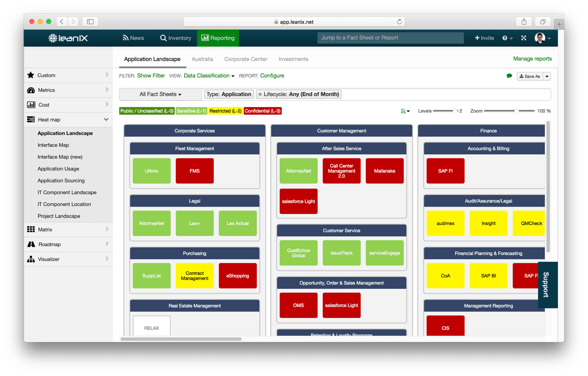Viewport: 588px width, 376px height.
Task: Expand the Metrics section chevron
Action: click(x=107, y=90)
